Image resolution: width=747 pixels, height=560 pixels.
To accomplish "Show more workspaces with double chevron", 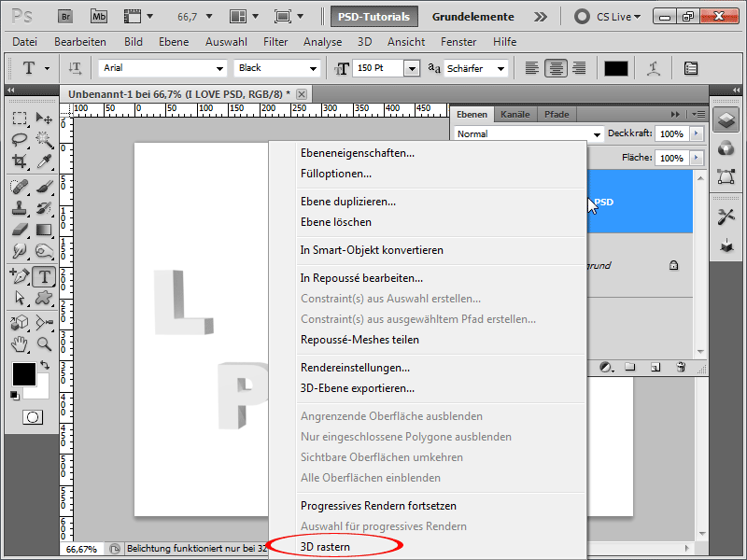I will (x=541, y=17).
